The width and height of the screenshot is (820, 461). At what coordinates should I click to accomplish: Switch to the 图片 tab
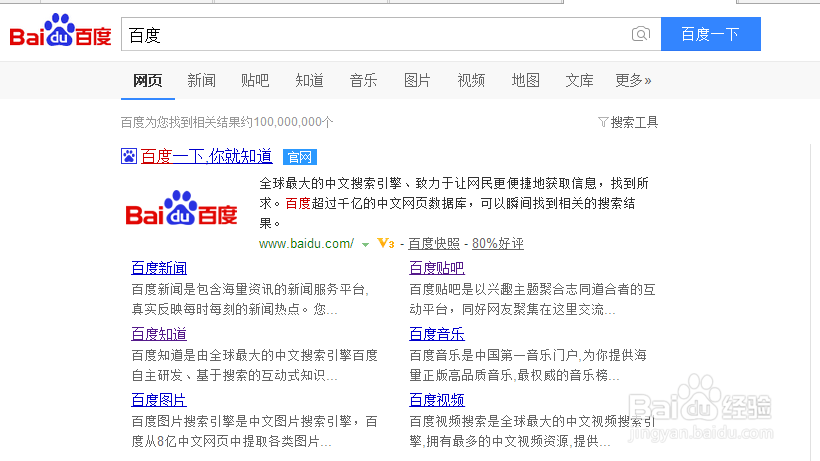417,80
